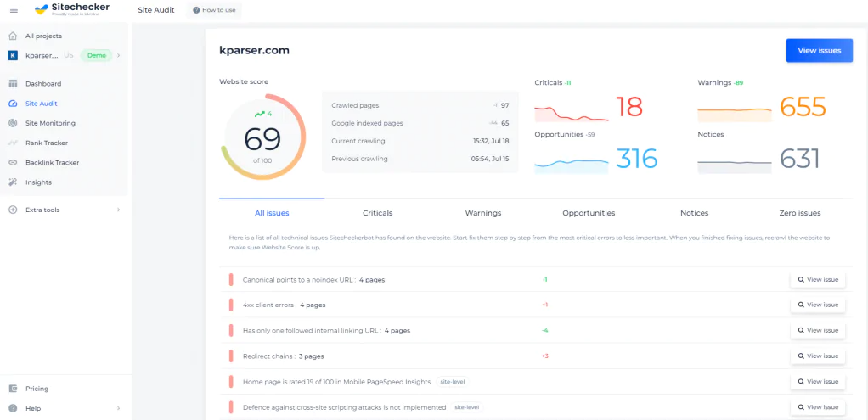Open All projects home icon
This screenshot has width=868, height=420.
(x=13, y=36)
